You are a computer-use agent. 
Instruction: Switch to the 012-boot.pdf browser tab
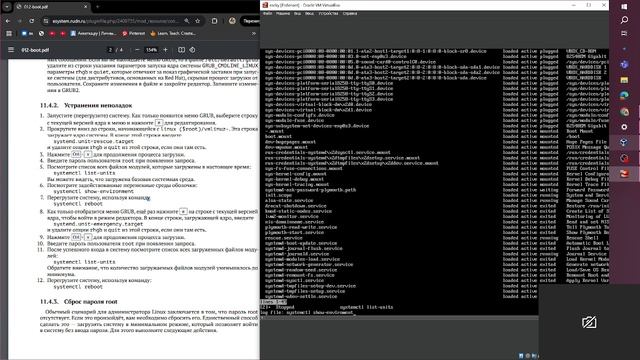[51, 7]
